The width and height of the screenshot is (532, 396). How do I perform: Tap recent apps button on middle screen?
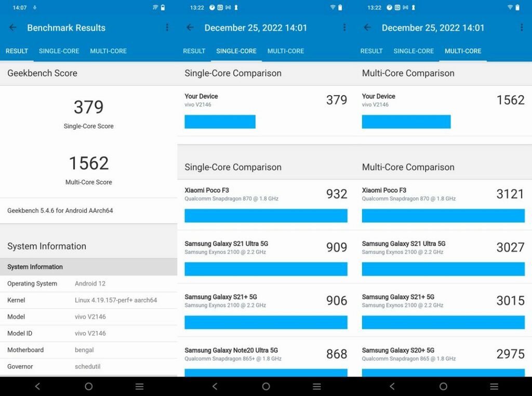point(317,386)
